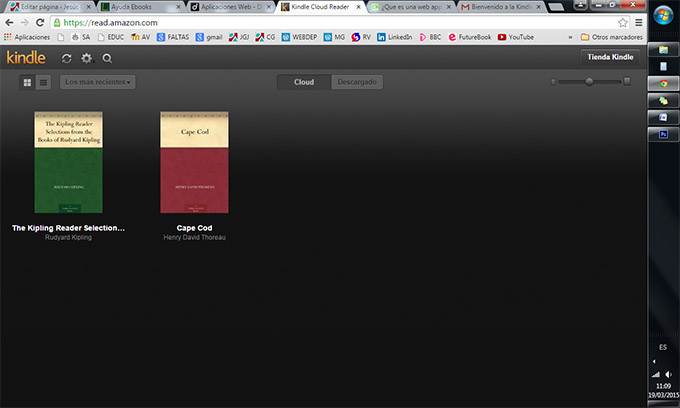Switch library to list view
Image resolution: width=680 pixels, height=408 pixels.
[43, 81]
